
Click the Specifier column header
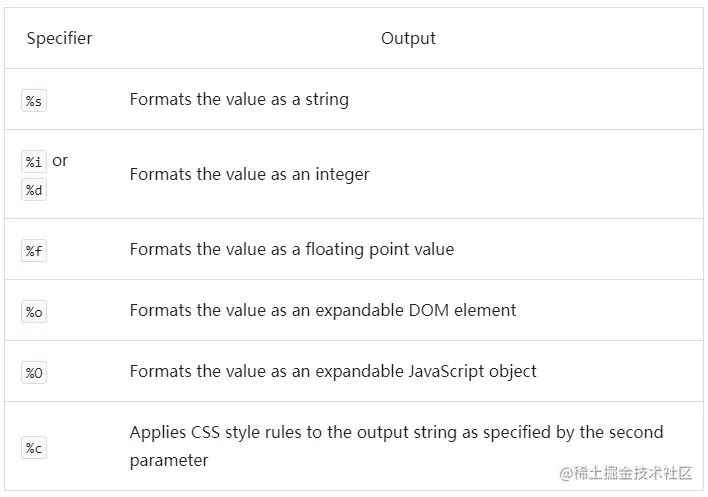[59, 39]
